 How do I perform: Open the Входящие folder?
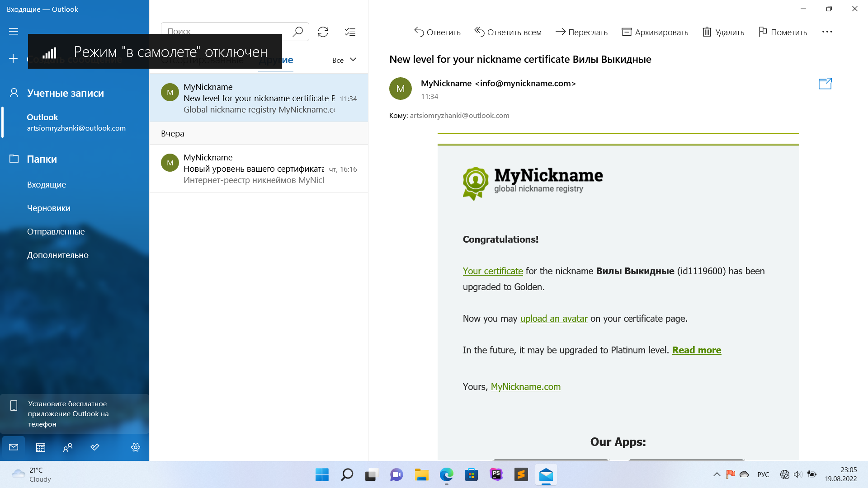tap(47, 185)
